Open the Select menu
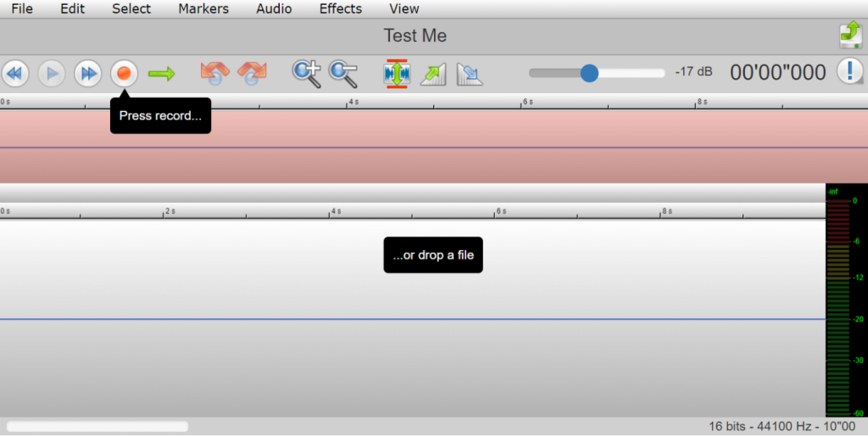The height and width of the screenshot is (436, 868). 131,8
